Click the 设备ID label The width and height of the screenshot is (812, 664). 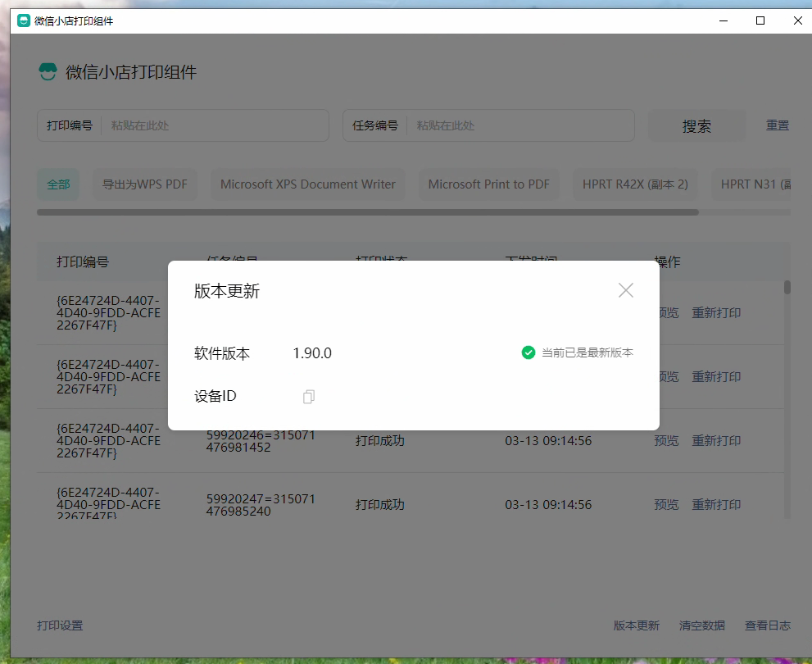215,396
